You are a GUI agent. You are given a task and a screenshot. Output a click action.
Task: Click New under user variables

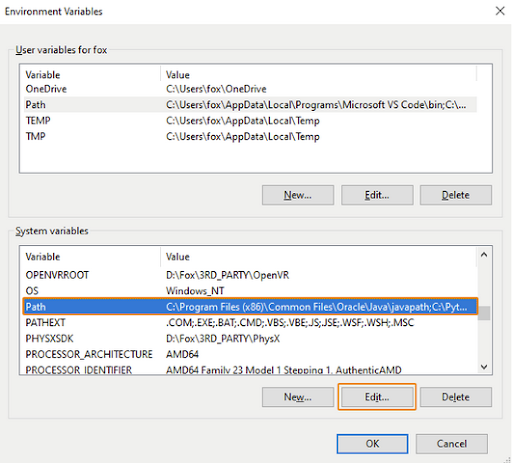[x=298, y=195]
